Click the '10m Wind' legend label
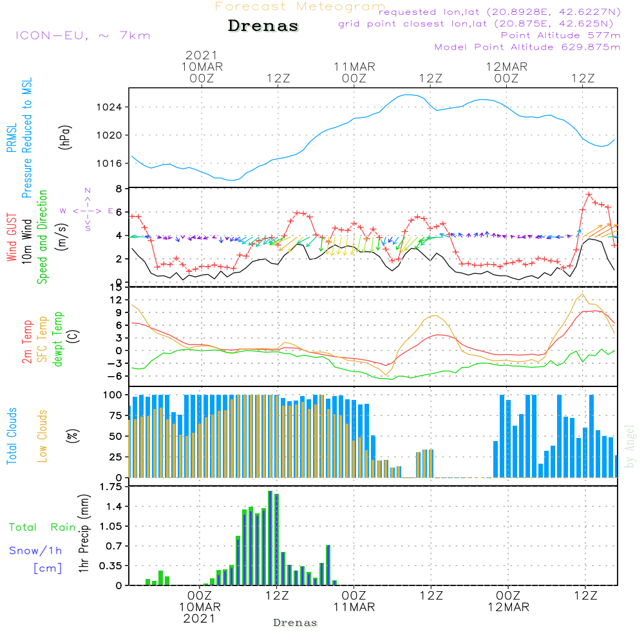The width and height of the screenshot is (644, 644). (26, 241)
